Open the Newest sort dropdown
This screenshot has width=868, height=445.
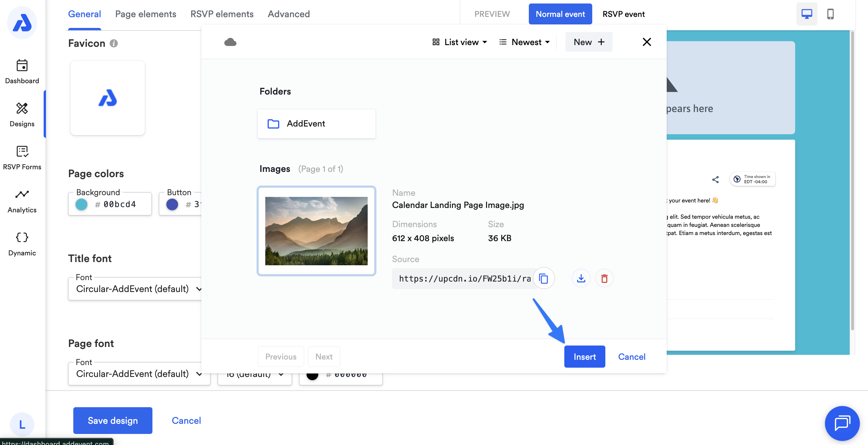(x=525, y=42)
